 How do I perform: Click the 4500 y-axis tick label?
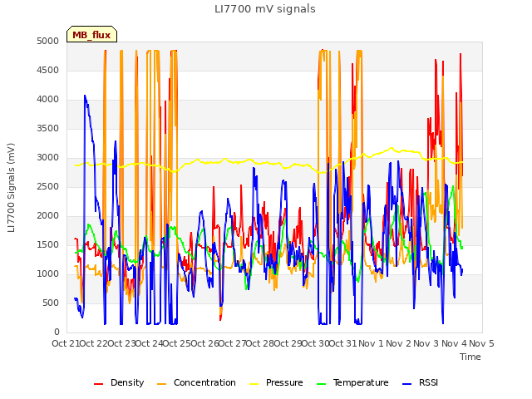[x=48, y=70]
